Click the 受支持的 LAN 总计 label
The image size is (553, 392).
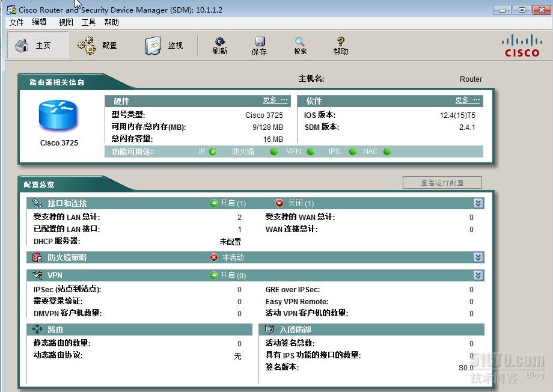coord(67,216)
